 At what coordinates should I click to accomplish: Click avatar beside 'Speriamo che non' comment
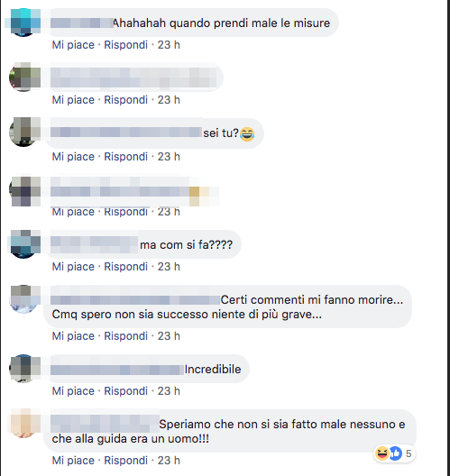[23, 423]
